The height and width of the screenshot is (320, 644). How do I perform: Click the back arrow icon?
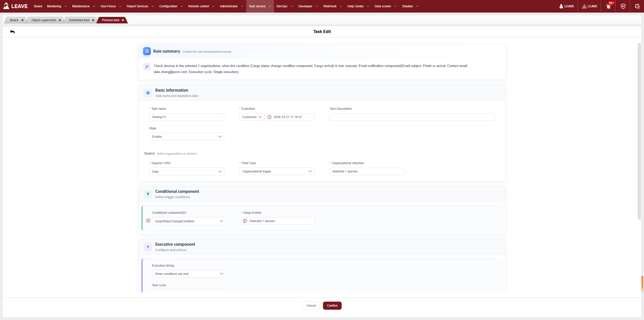coord(12,32)
